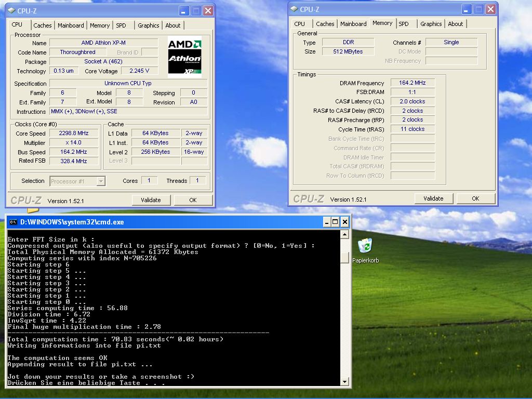Image resolution: width=532 pixels, height=399 pixels.
Task: Open the Graphics tab in left CPU-Z window
Action: pos(148,25)
